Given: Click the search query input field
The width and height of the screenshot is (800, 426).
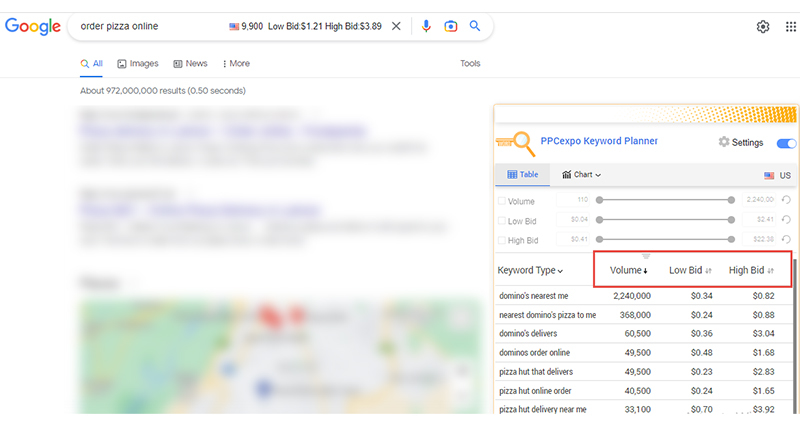Looking at the screenshot, I should pyautogui.click(x=151, y=26).
